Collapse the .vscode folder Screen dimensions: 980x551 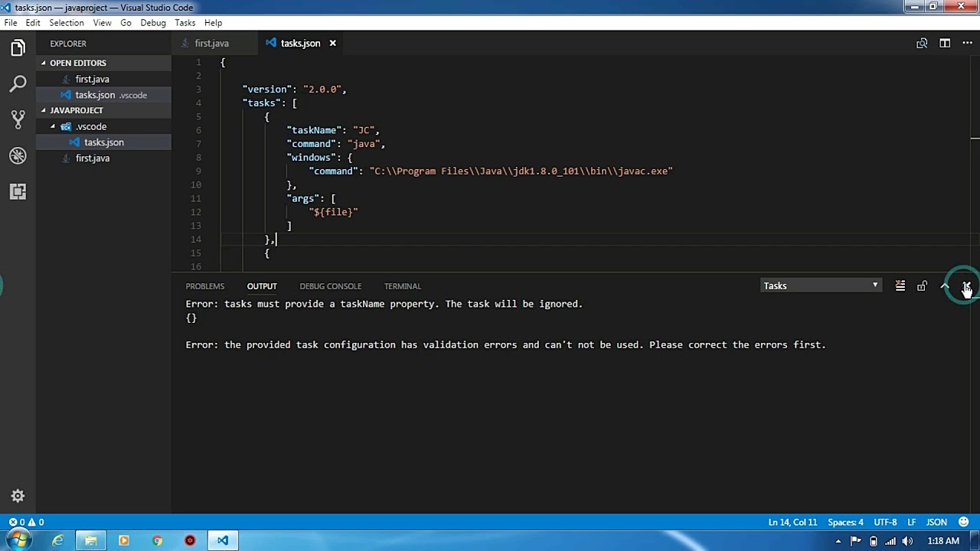point(91,126)
